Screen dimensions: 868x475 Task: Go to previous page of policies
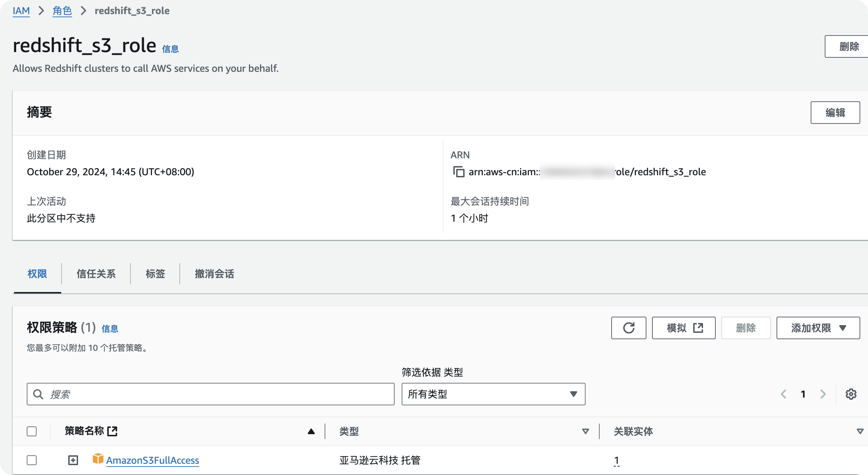click(x=784, y=394)
